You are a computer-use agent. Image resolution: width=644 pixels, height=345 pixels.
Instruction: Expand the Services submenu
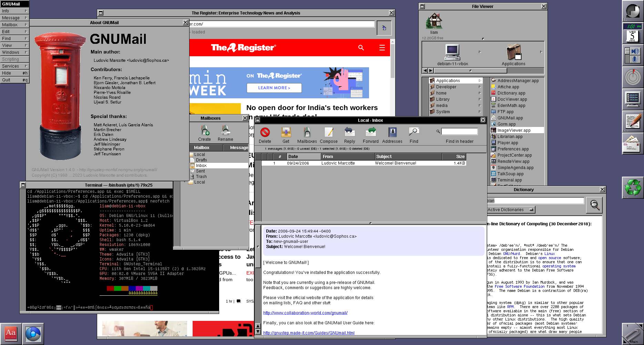click(x=14, y=66)
